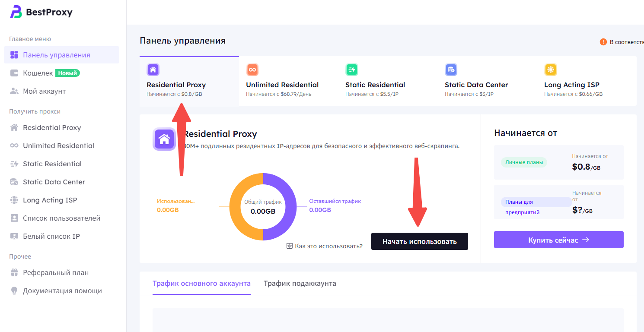
Task: Open the Как это использовать? link
Action: 325,246
